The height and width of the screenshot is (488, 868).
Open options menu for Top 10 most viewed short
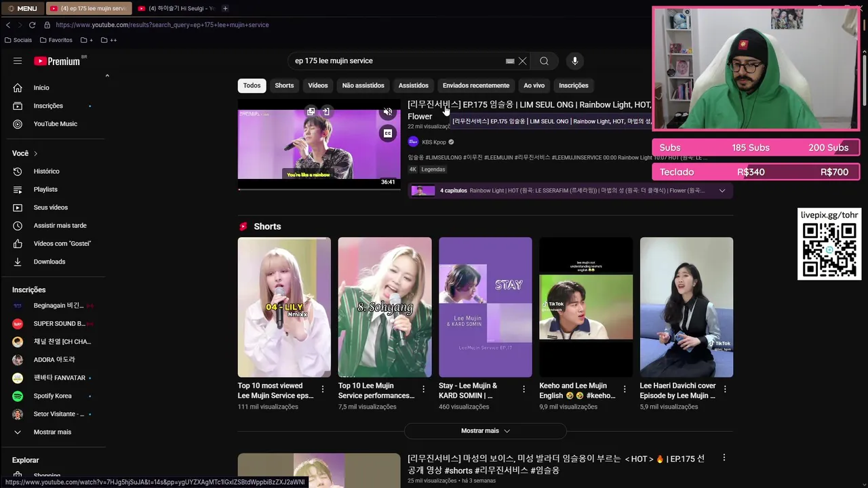(x=323, y=389)
